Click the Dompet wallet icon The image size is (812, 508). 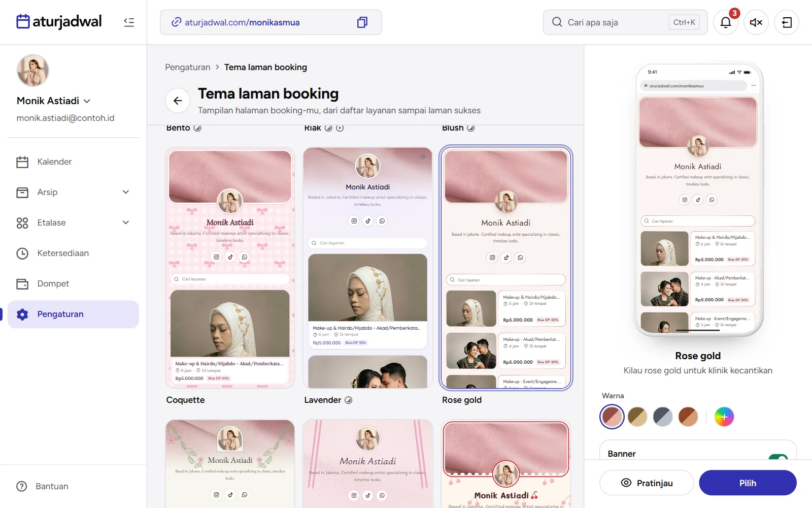(22, 284)
